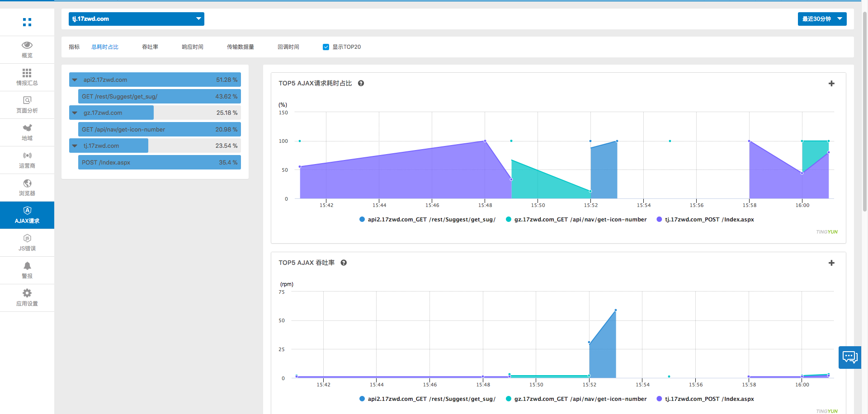This screenshot has height=414, width=868.
Task: Select the 响应时间 metric tab
Action: (193, 47)
